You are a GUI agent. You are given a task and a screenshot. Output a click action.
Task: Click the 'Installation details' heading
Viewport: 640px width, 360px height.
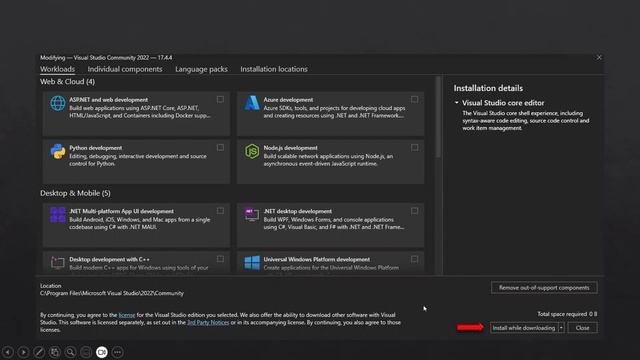488,88
